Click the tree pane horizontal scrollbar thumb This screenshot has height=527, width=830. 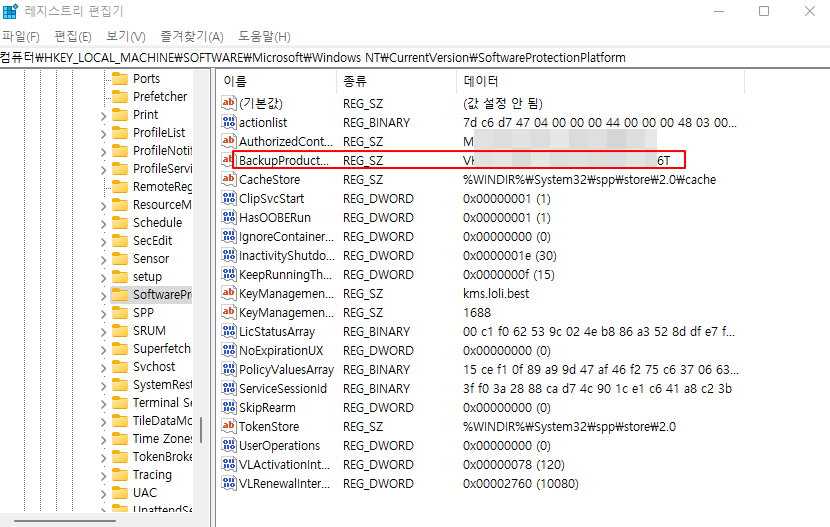65,521
